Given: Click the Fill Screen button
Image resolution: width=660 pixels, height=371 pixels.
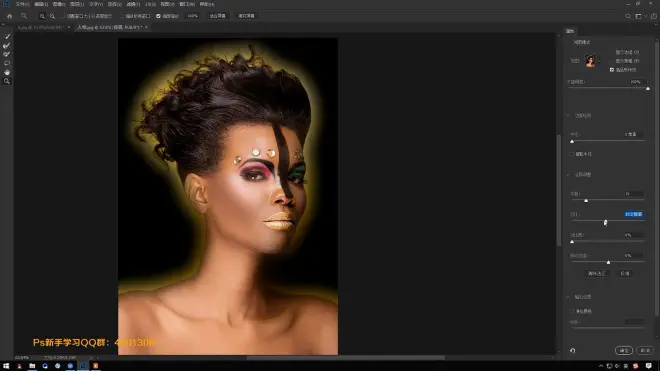Looking at the screenshot, I should click(246, 16).
